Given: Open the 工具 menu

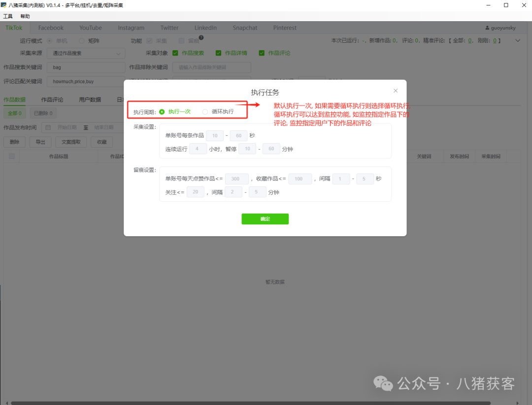Looking at the screenshot, I should click(x=8, y=16).
